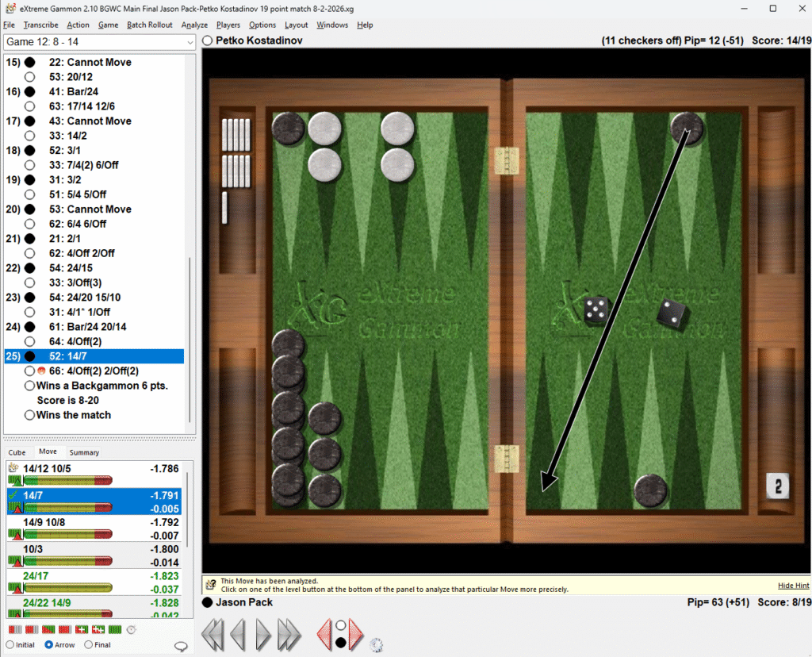812x657 pixels.
Task: Click the green check beside 14/7 move
Action: click(13, 495)
